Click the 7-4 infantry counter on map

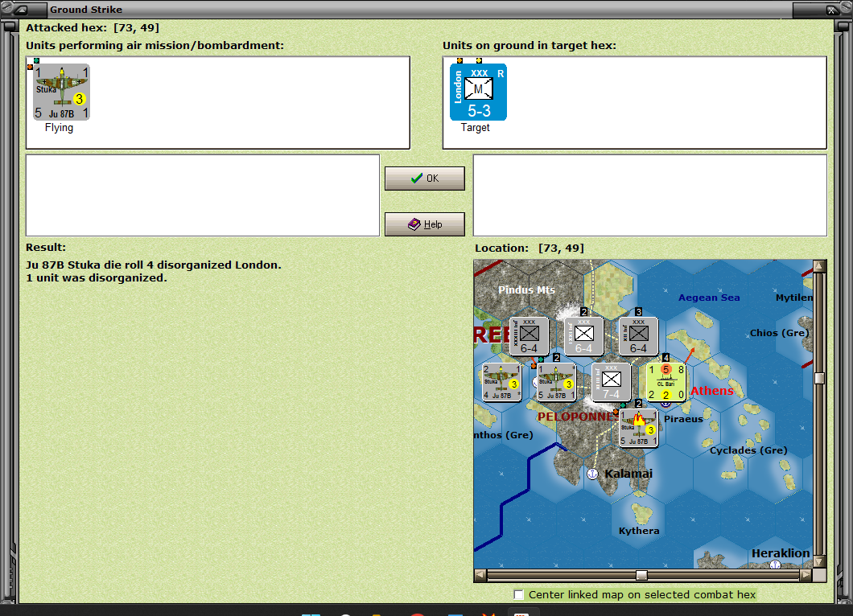pos(611,382)
